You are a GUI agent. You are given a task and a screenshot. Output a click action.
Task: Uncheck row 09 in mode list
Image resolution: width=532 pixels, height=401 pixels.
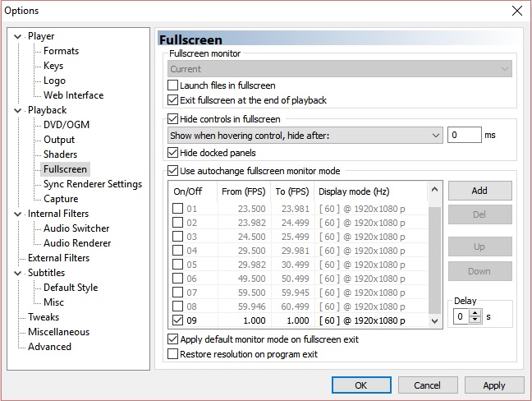click(178, 320)
